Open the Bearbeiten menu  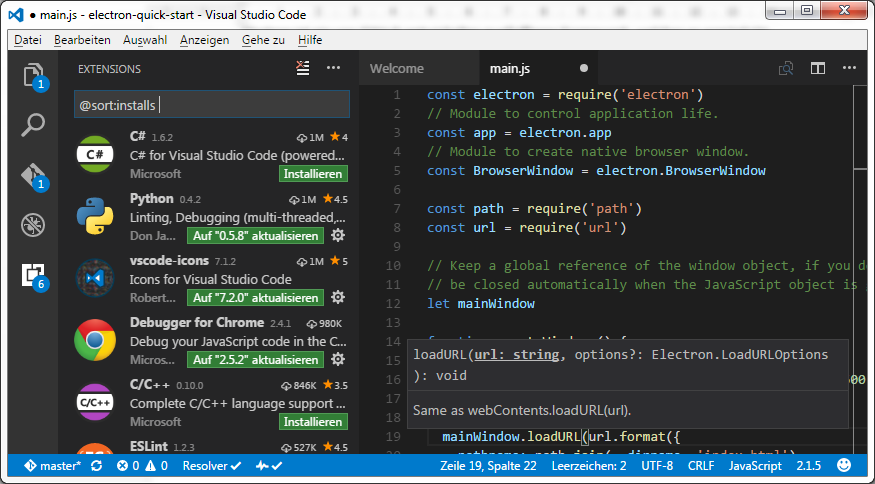tap(82, 40)
